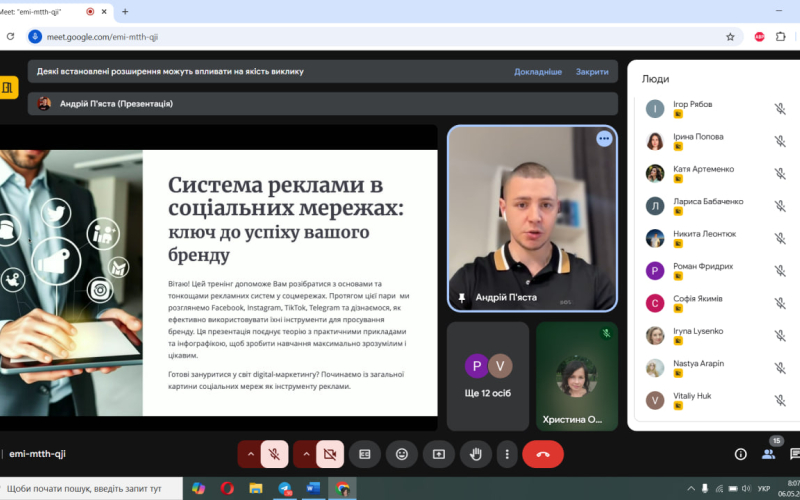Click the yellow side tab icon at left edge
Image resolution: width=800 pixels, height=500 pixels.
point(8,88)
